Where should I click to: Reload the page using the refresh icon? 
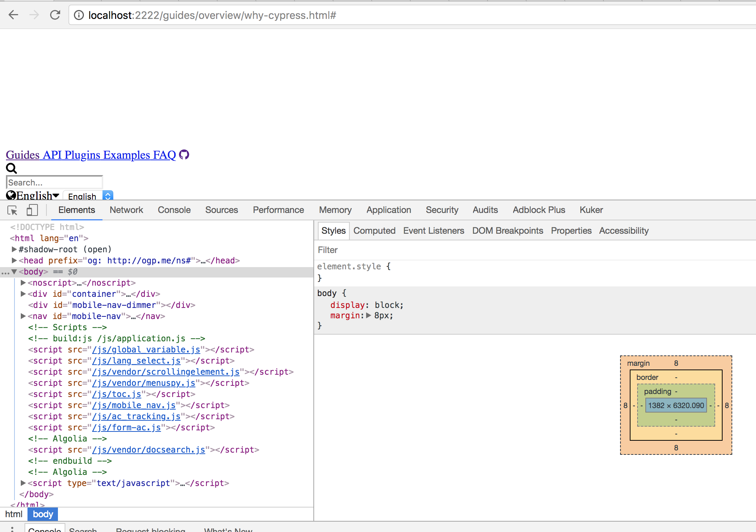point(55,15)
